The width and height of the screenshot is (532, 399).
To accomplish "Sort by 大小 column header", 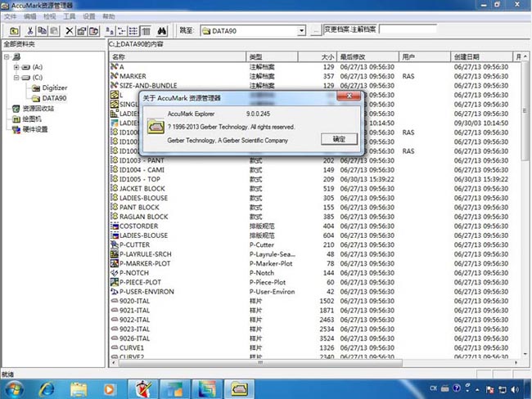I will pos(318,57).
